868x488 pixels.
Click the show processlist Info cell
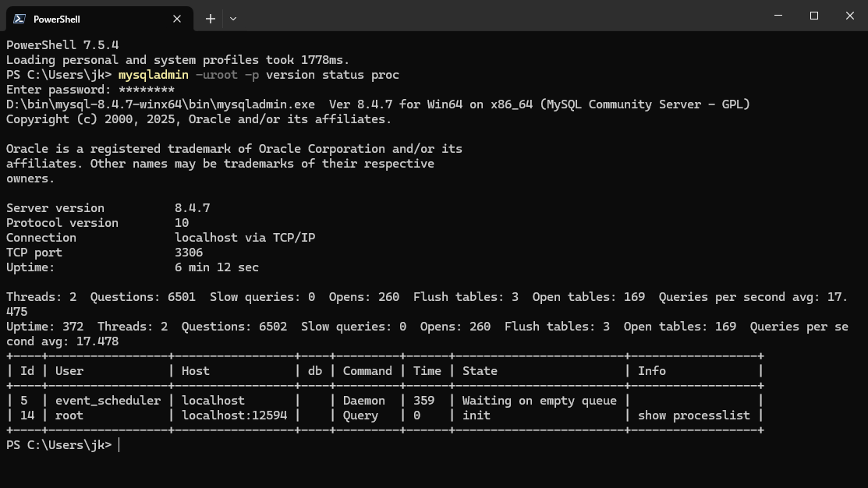693,416
